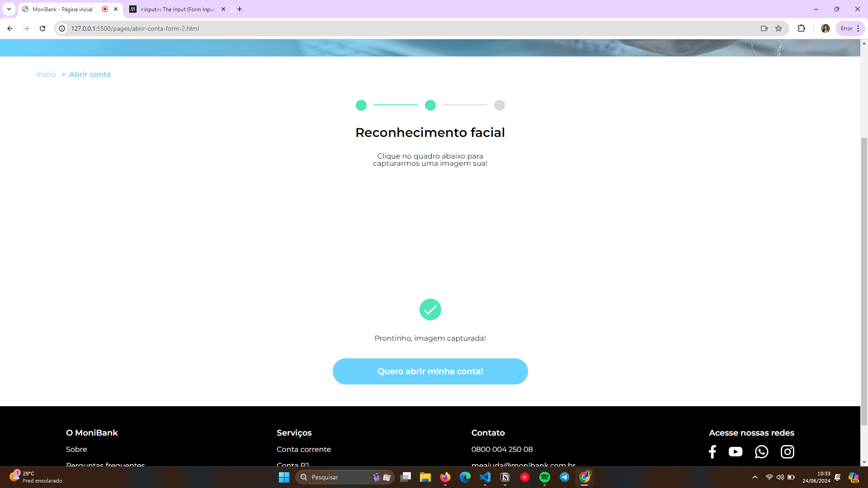View site information icon in address bar
Screen dimensions: 868x488
pos(62,28)
